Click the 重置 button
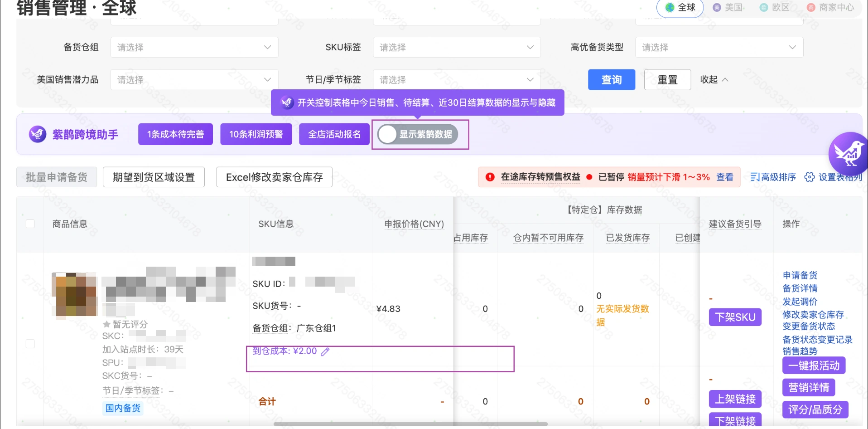Image resolution: width=868 pixels, height=429 pixels. point(667,80)
